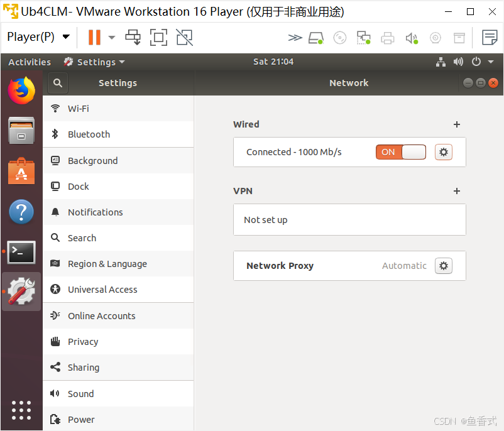Select Dock in the settings sidebar
Viewport: 504px width, 431px height.
[x=118, y=187]
